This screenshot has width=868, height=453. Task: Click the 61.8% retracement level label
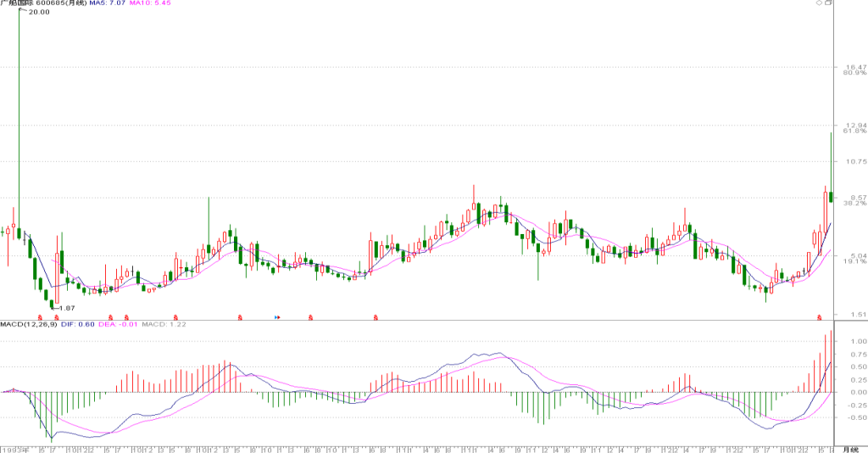click(855, 131)
